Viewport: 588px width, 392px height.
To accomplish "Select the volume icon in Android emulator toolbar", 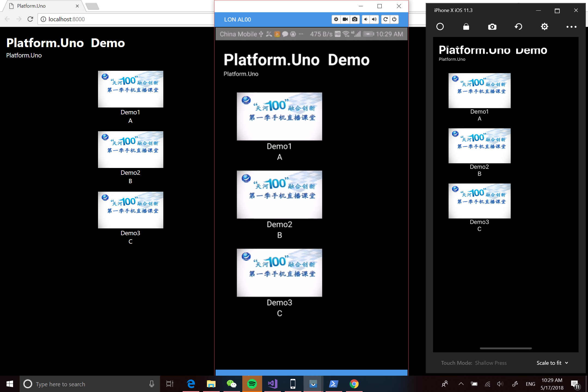I will coord(373,19).
